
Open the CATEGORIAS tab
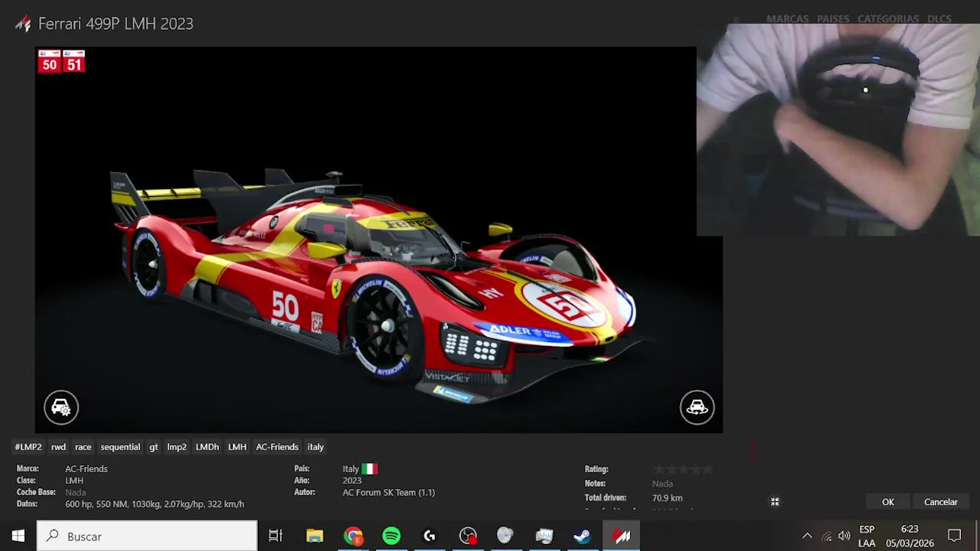(888, 19)
